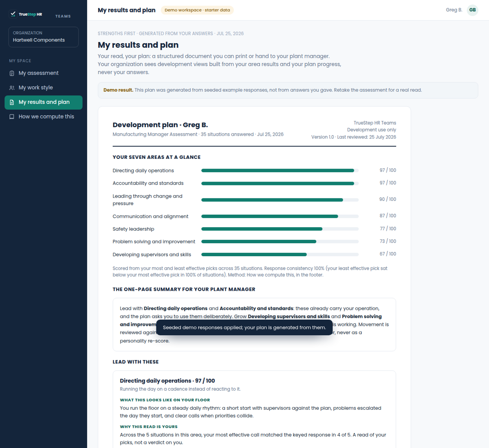489x448 pixels.
Task: Click the TrueStep HR checkmark logo icon
Action: tap(13, 14)
